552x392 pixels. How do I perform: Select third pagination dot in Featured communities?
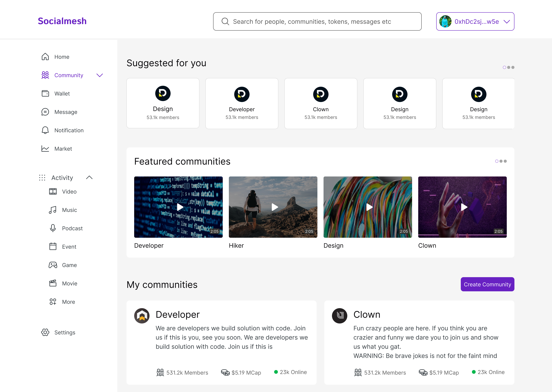click(505, 161)
